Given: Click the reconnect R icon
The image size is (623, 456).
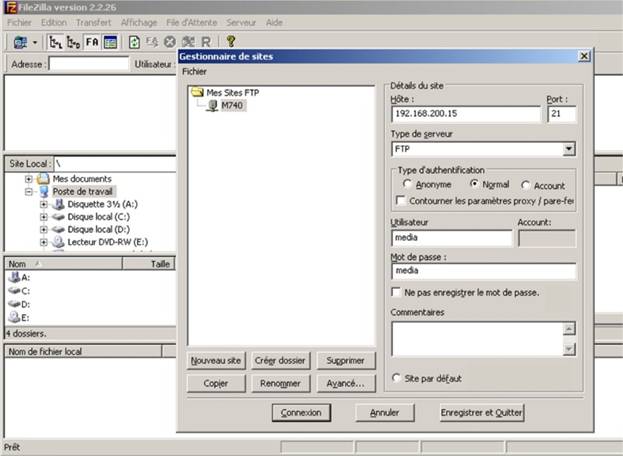Looking at the screenshot, I should [x=206, y=42].
